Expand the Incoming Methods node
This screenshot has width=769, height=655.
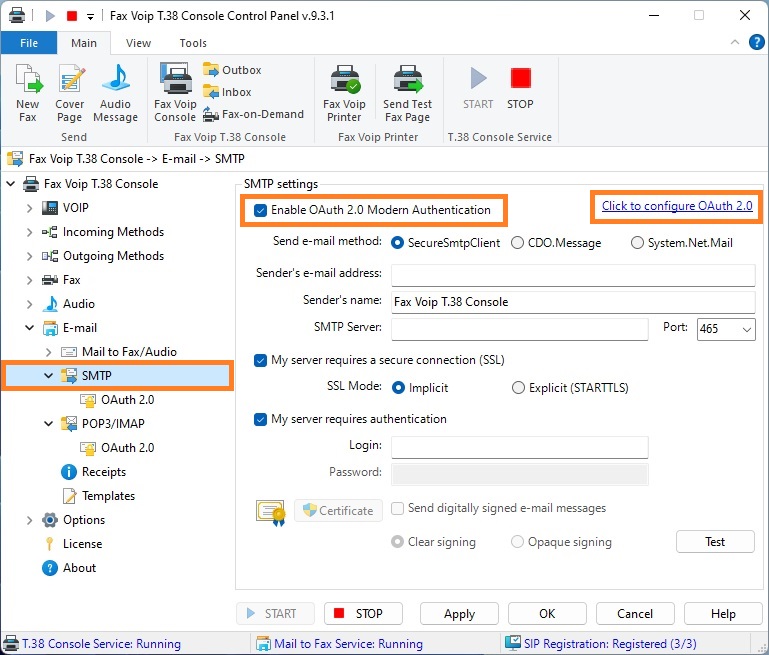pos(30,232)
